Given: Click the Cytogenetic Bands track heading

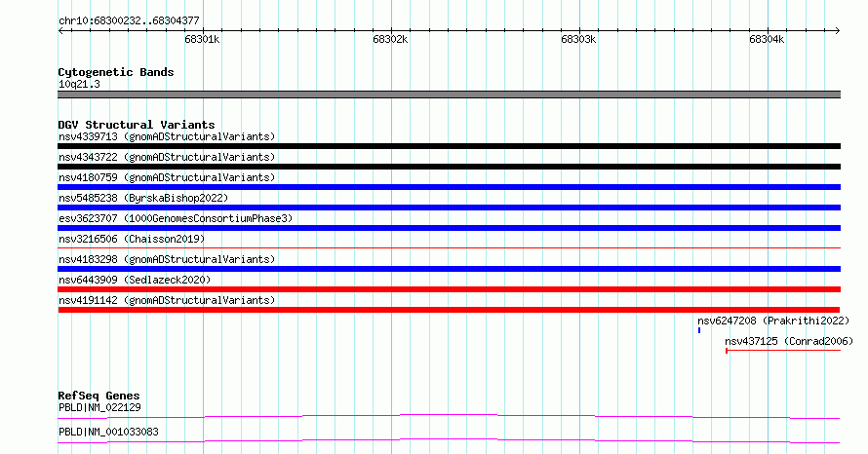Looking at the screenshot, I should 116,72.
